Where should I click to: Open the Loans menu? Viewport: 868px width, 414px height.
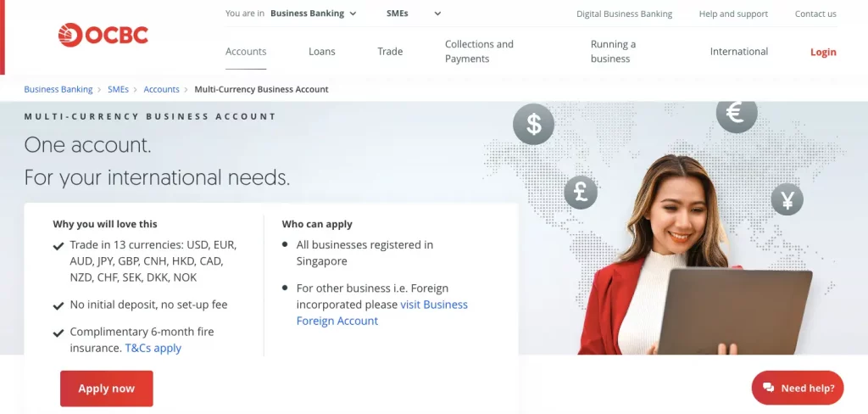[x=322, y=52]
